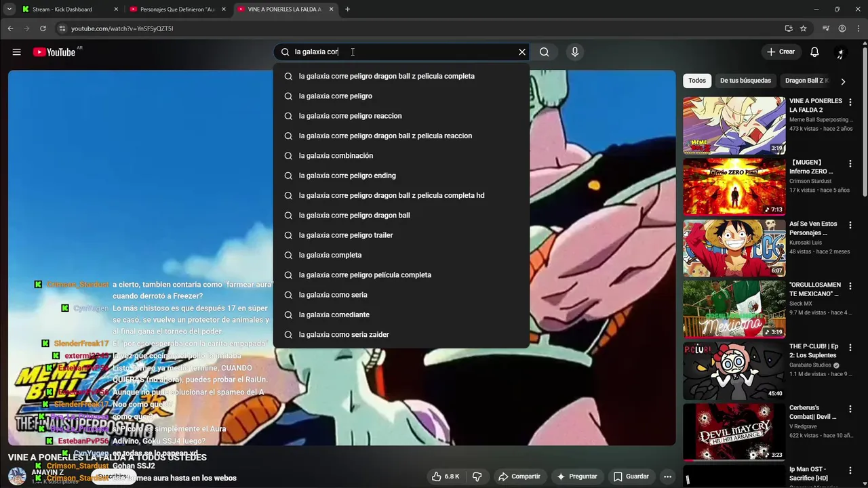Pick 'la galaxia comediante' suggestion
The image size is (868, 488).
[x=401, y=314]
